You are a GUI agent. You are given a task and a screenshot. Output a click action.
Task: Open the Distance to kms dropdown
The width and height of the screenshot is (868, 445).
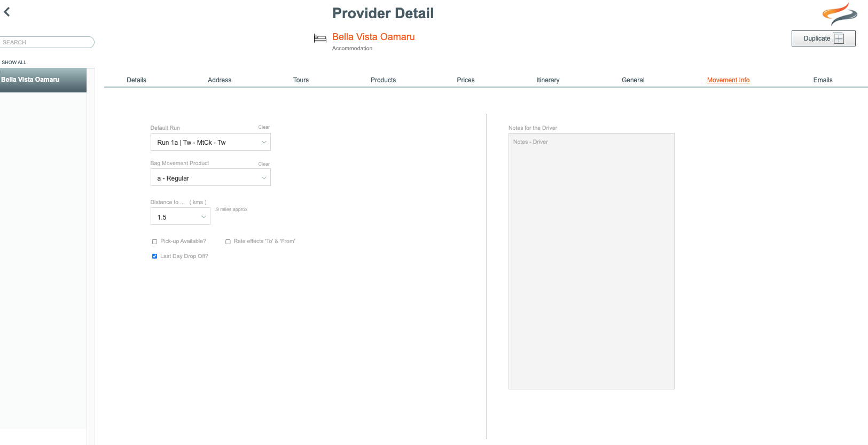coord(181,216)
